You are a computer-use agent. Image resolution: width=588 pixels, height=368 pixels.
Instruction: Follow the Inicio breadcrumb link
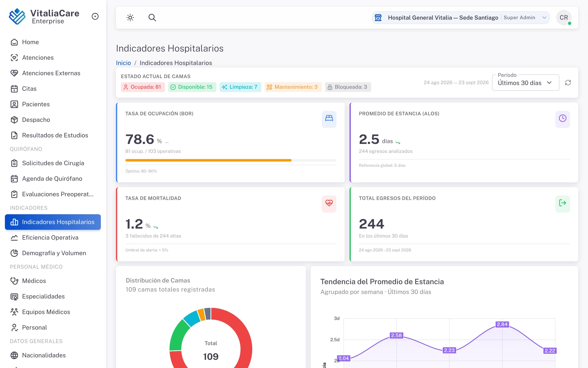tap(124, 63)
